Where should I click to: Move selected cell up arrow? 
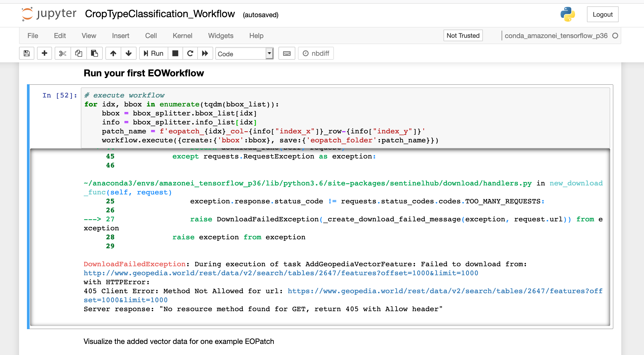point(113,53)
